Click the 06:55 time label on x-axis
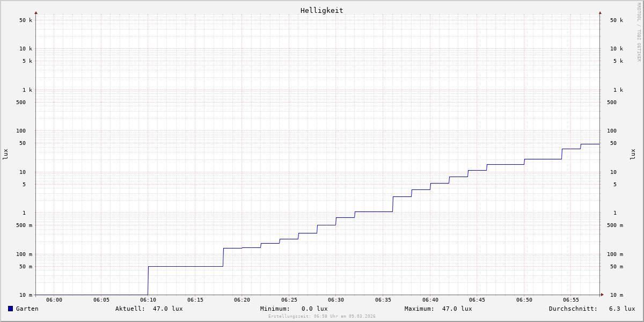644x322 pixels. click(x=571, y=300)
